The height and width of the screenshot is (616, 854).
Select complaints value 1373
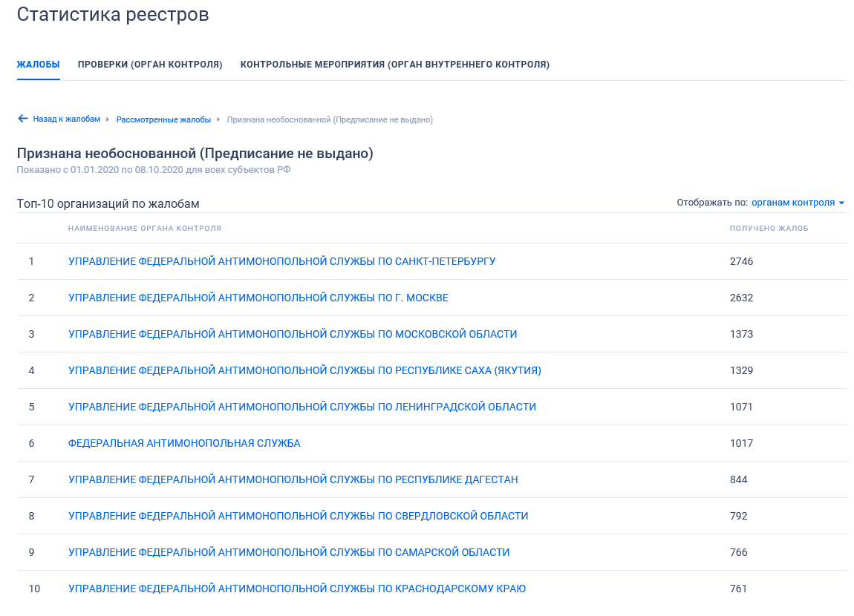click(741, 334)
